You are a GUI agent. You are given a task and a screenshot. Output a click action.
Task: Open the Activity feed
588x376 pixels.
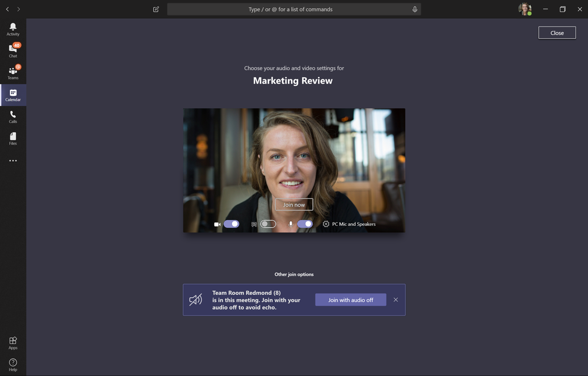[x=13, y=29]
